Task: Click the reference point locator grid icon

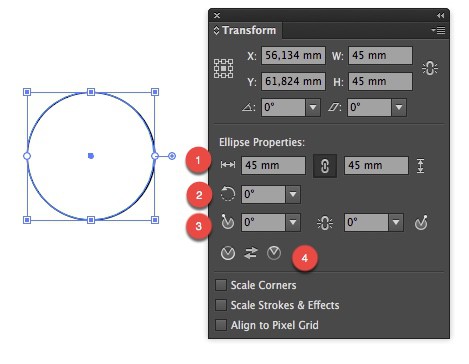Action: click(x=223, y=69)
